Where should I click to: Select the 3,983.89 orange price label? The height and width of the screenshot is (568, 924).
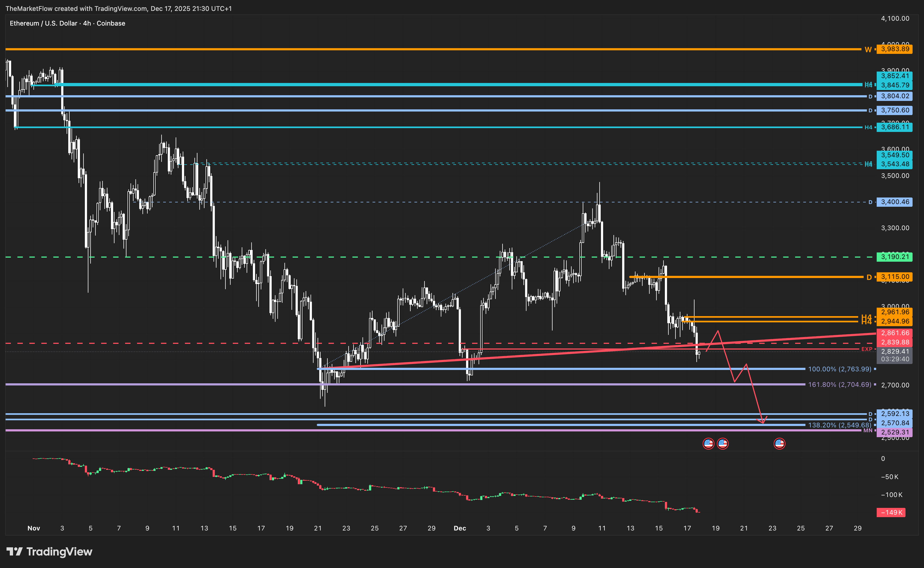pos(895,49)
